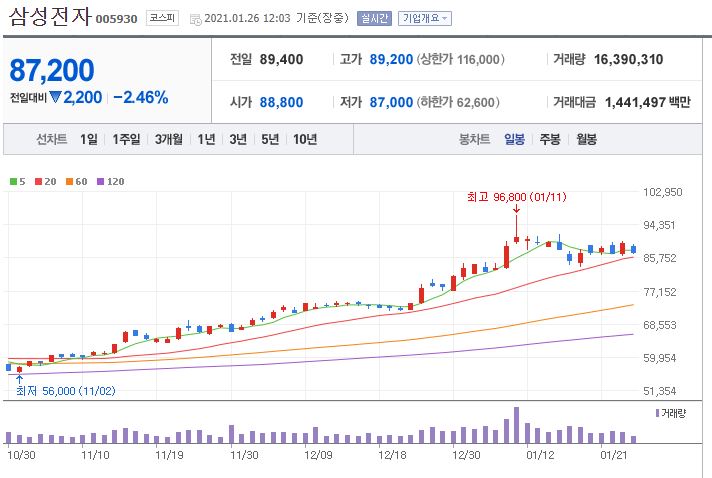Click the 85,752 price axis label
Viewport: 712px width, 478px height.
(659, 258)
